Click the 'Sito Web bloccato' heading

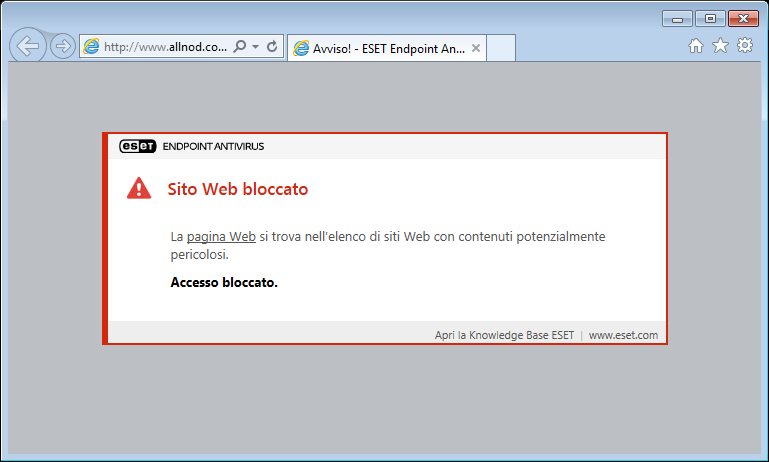click(x=238, y=189)
